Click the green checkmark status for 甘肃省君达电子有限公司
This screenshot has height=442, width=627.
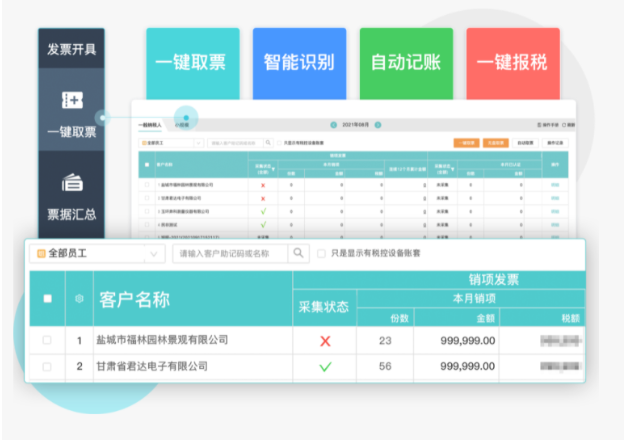point(324,367)
